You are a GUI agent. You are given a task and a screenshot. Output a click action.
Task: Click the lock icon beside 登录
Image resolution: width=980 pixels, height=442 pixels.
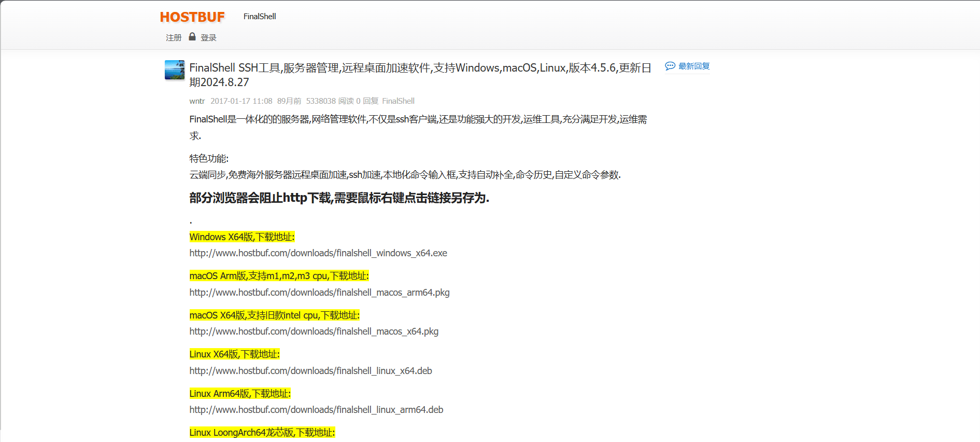pos(192,37)
